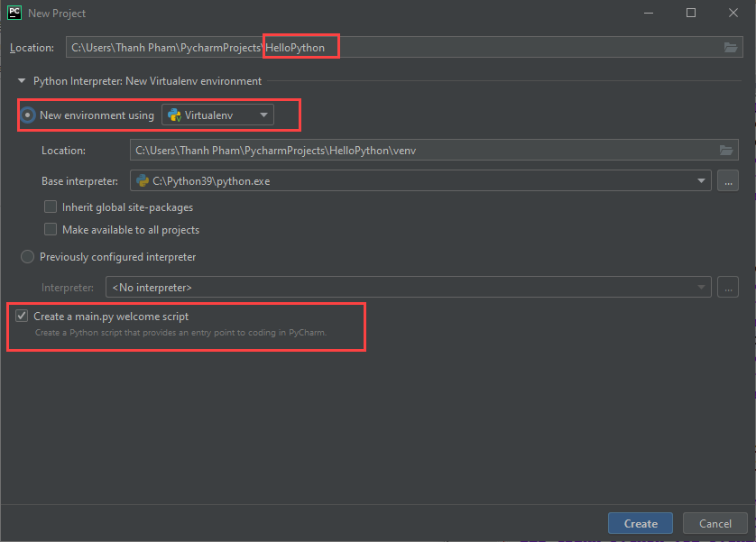Click the PyCharm logo icon in title bar
The image size is (756, 542).
[14, 13]
